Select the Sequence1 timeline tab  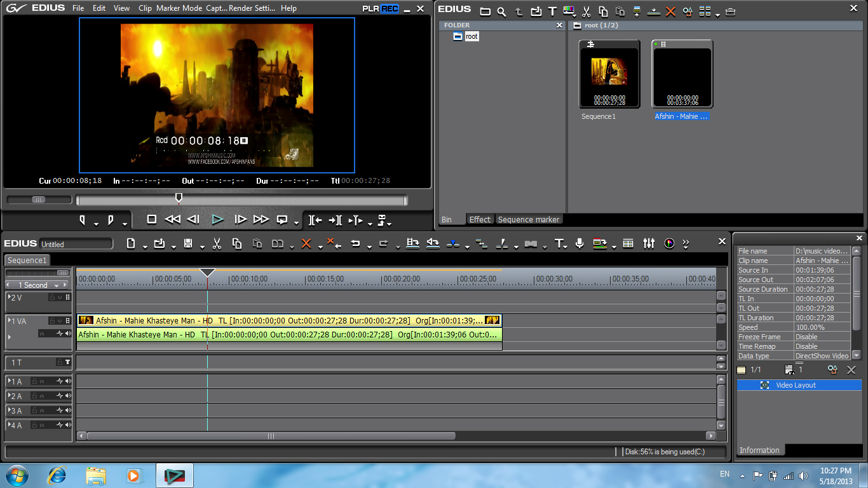[27, 260]
